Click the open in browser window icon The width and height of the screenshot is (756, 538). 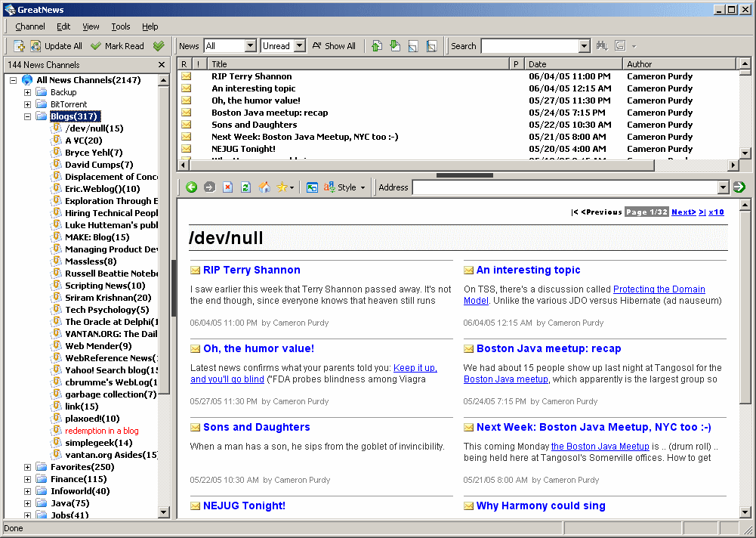click(x=312, y=187)
